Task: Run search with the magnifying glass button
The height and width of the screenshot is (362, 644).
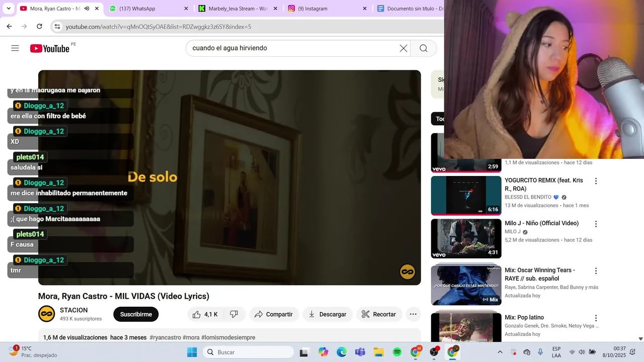Action: [x=424, y=48]
